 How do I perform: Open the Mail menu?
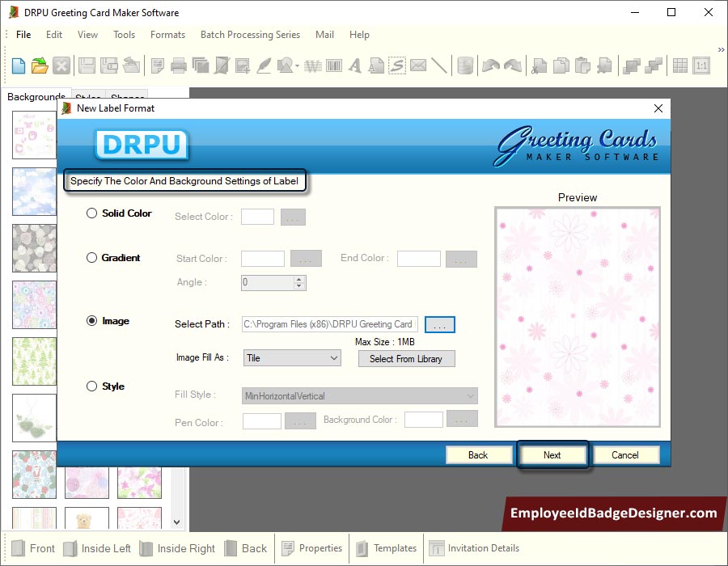point(324,35)
